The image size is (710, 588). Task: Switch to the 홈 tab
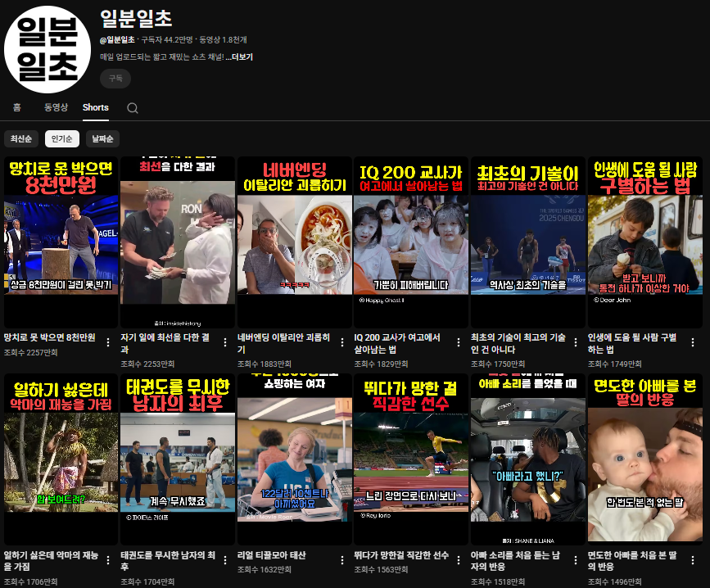click(x=16, y=107)
